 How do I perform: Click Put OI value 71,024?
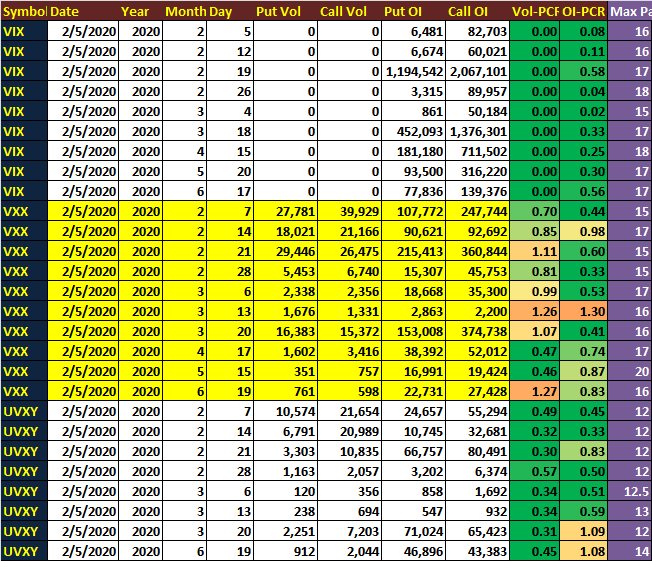[414, 531]
